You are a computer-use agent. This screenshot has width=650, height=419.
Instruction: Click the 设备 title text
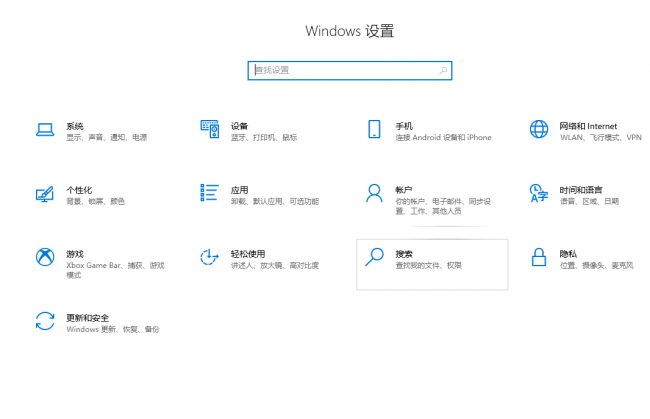tap(240, 126)
